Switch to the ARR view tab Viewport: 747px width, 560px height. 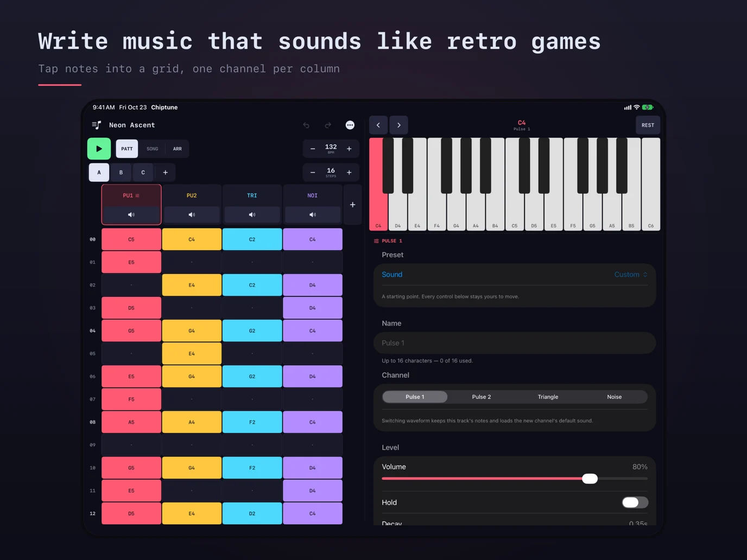click(x=178, y=149)
